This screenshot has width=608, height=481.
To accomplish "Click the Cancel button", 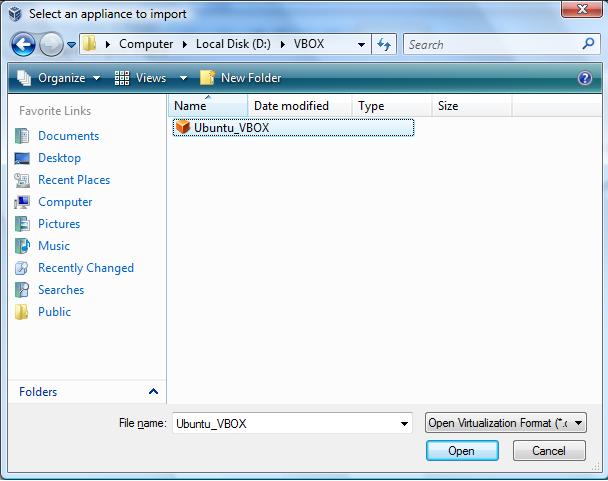I will tap(549, 451).
